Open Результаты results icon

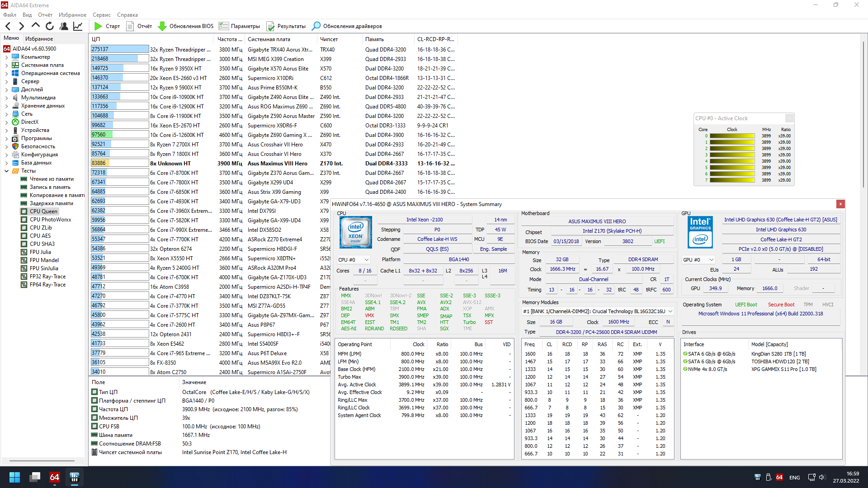coord(270,26)
